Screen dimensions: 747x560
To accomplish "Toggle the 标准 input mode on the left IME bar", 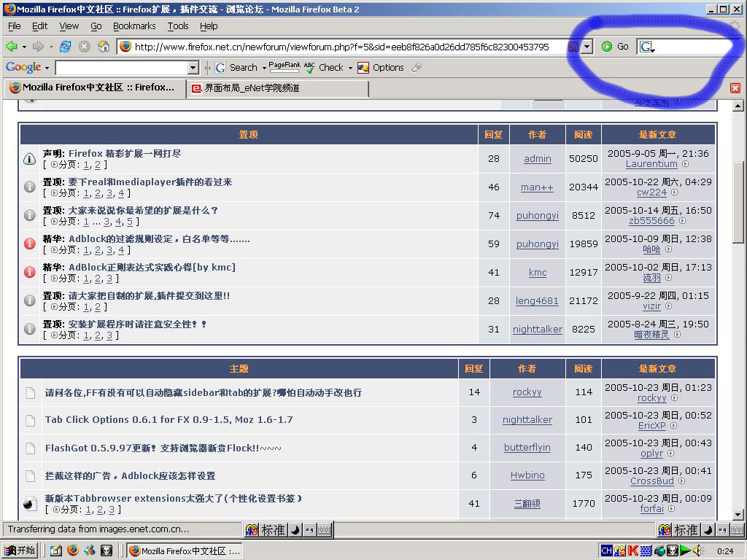I will tap(273, 530).
